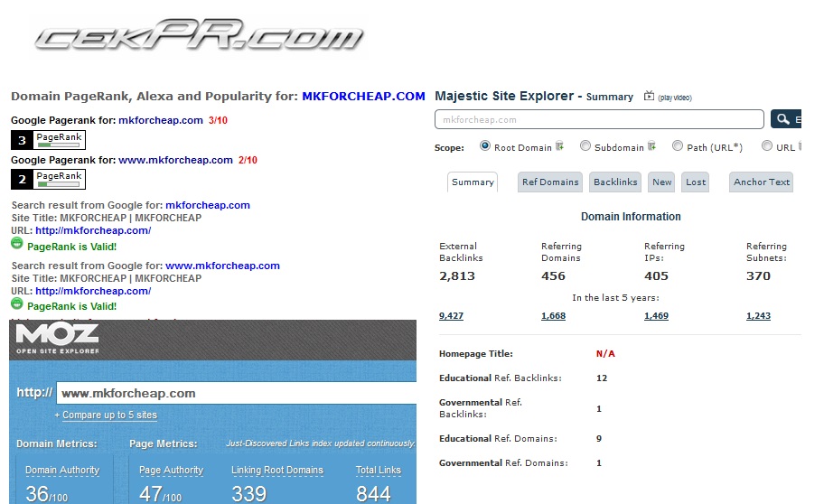The height and width of the screenshot is (504, 824).
Task: Click the 1,668 referring domains link
Action: tap(553, 316)
